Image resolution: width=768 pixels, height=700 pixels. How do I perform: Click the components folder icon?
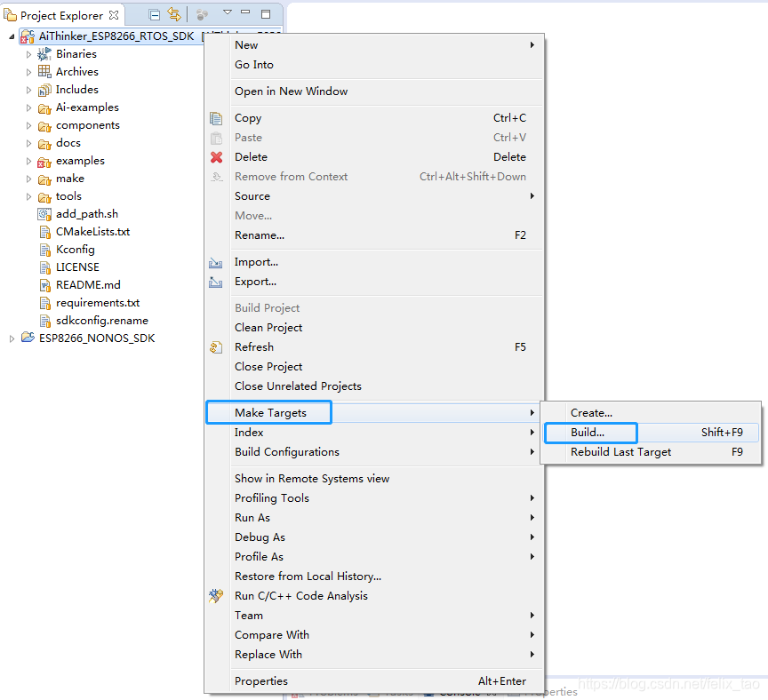coord(44,126)
